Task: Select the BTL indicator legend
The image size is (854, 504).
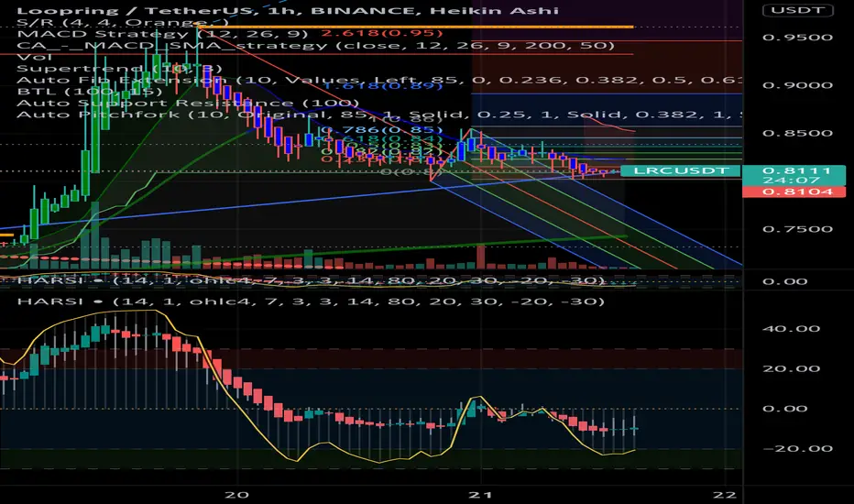Action: pos(89,92)
